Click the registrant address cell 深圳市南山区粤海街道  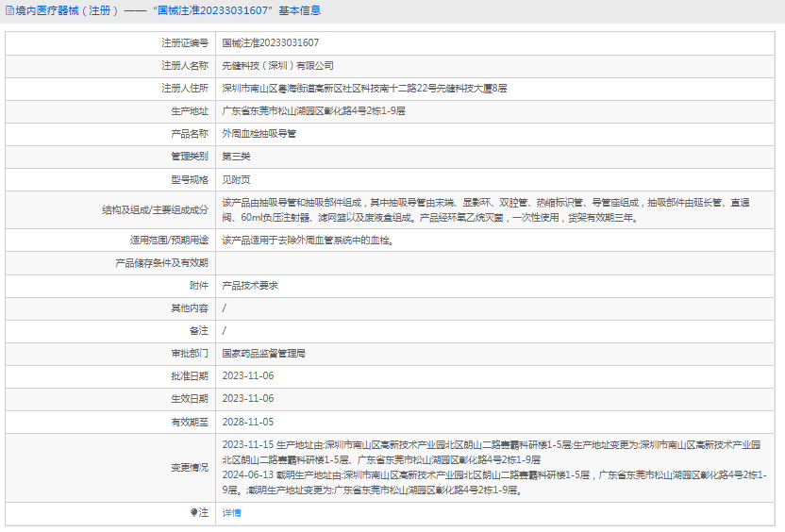click(x=364, y=88)
